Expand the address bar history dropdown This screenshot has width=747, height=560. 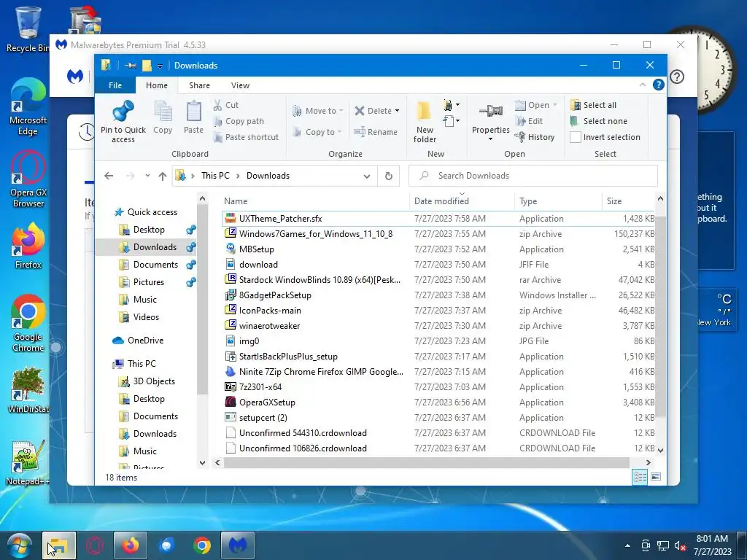[x=367, y=176]
